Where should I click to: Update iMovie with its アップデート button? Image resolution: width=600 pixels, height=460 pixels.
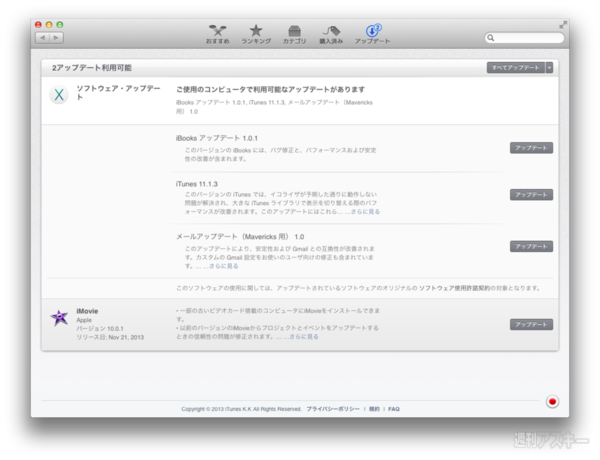pyautogui.click(x=531, y=325)
